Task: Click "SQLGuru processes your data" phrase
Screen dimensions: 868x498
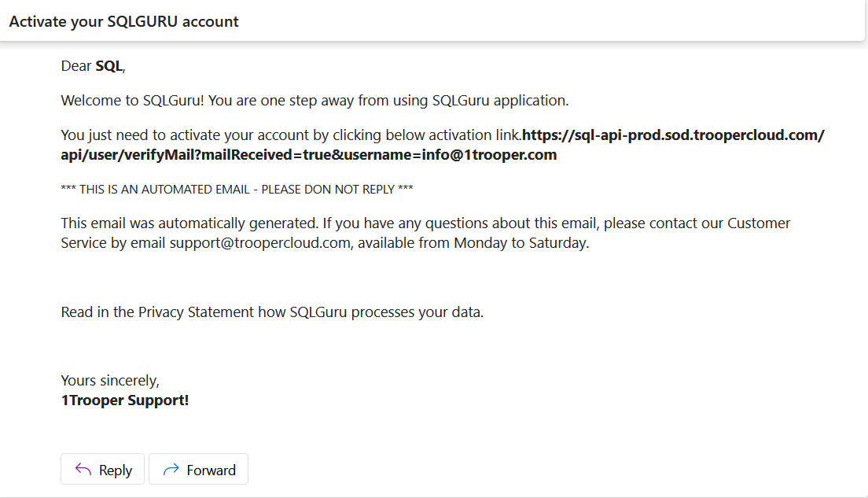Action: (386, 312)
